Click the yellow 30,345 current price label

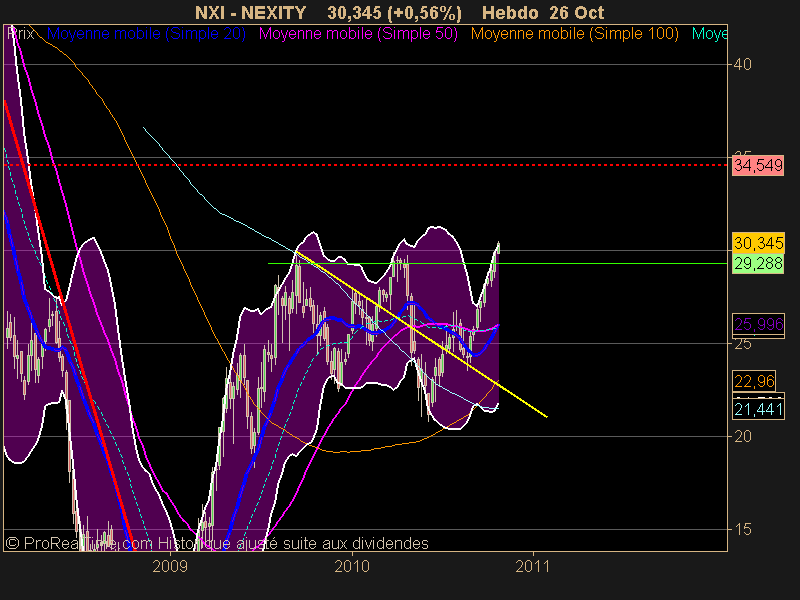[758, 243]
